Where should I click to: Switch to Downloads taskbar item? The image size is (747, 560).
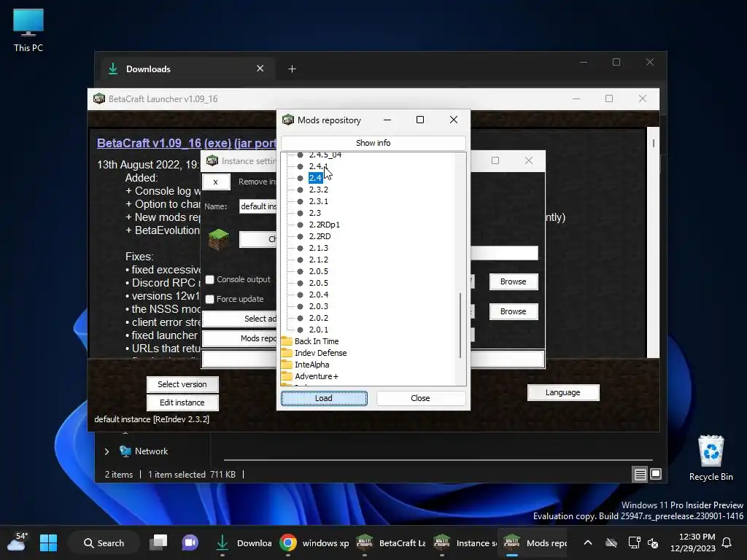(x=244, y=542)
